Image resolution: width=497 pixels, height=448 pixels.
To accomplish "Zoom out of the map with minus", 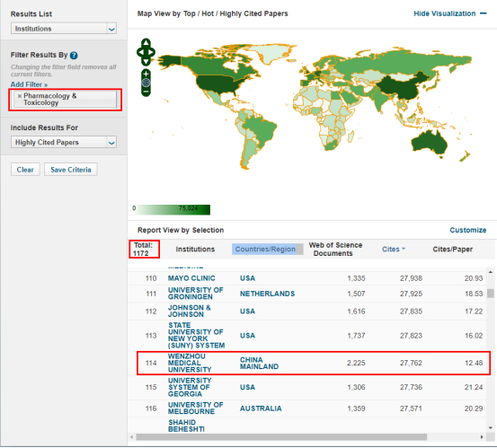I will pos(146,92).
